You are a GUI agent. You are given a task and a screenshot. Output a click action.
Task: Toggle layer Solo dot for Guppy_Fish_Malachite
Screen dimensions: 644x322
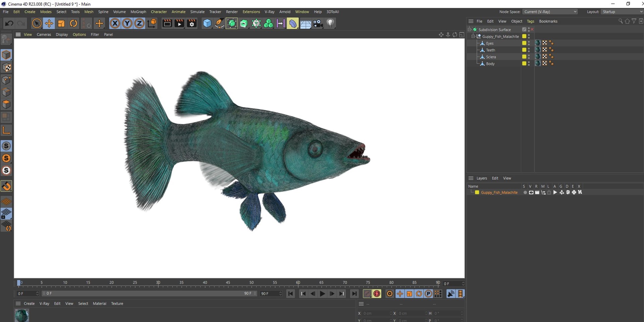[x=525, y=193]
